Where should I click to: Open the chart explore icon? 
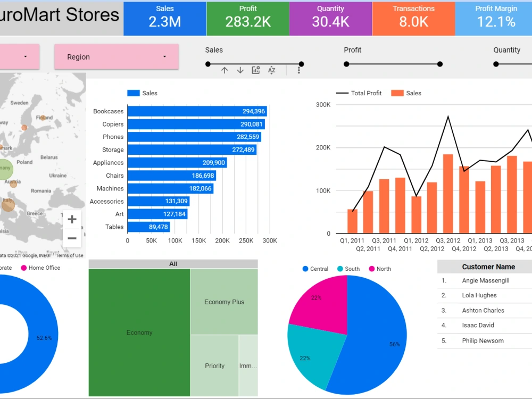coord(256,70)
